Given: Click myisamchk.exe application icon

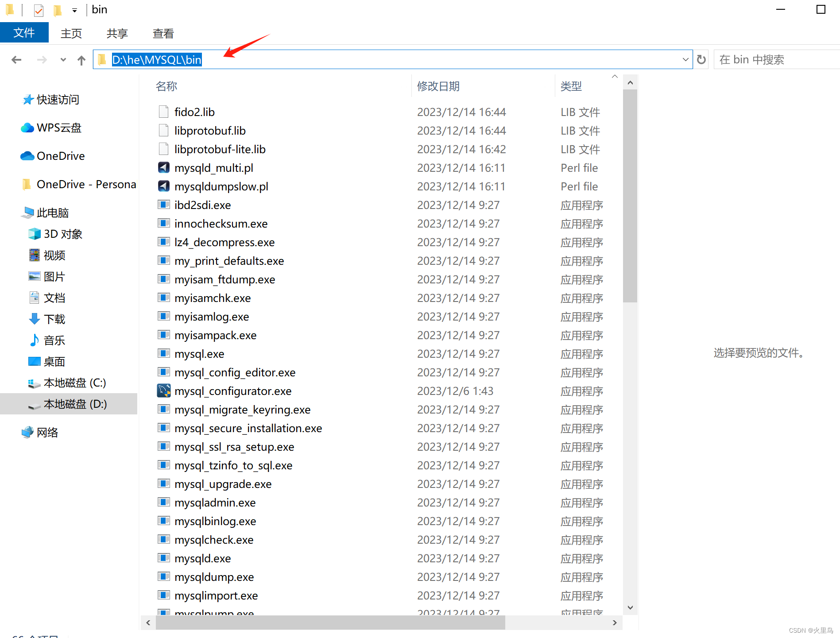Looking at the screenshot, I should pos(163,298).
